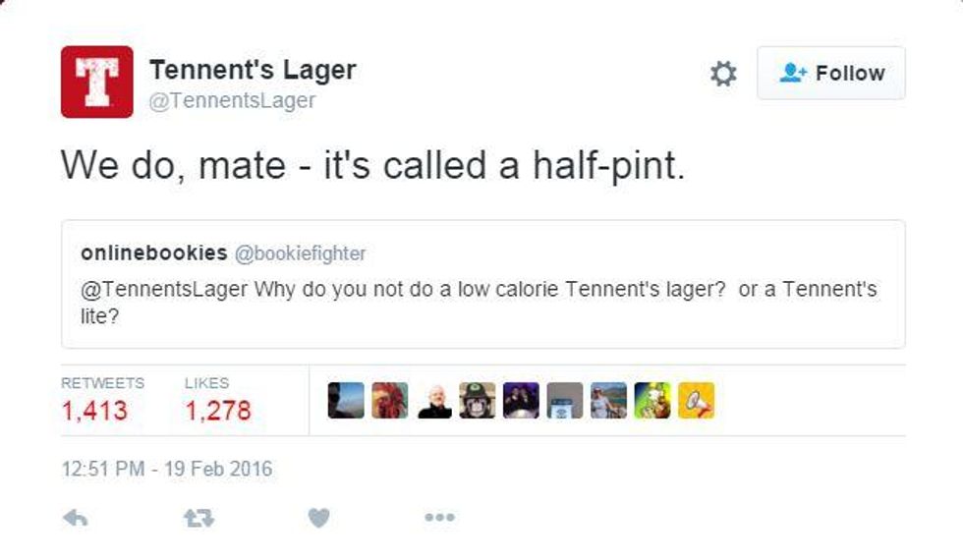The image size is (963, 560).
Task: Visit the @TennentsLager handle link
Action: [x=232, y=100]
